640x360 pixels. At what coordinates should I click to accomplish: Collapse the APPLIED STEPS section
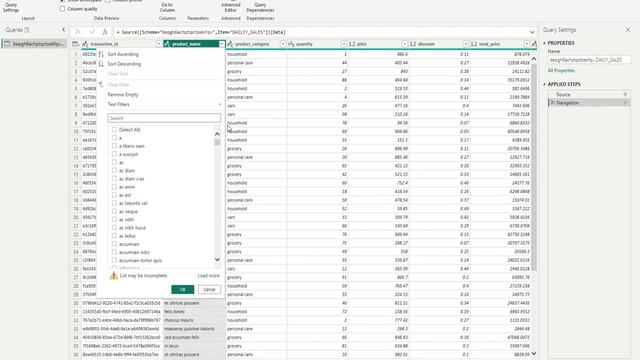(544, 84)
